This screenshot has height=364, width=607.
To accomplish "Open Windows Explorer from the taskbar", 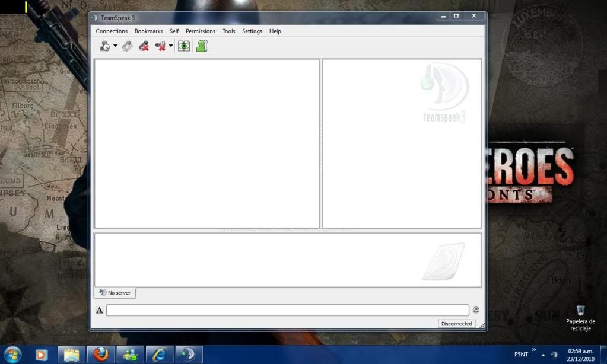I will tap(71, 355).
